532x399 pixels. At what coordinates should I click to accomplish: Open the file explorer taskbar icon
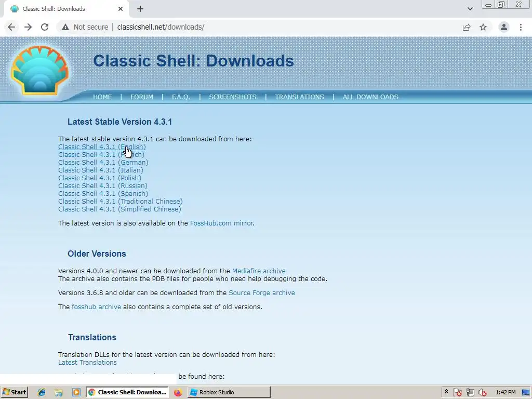point(59,392)
